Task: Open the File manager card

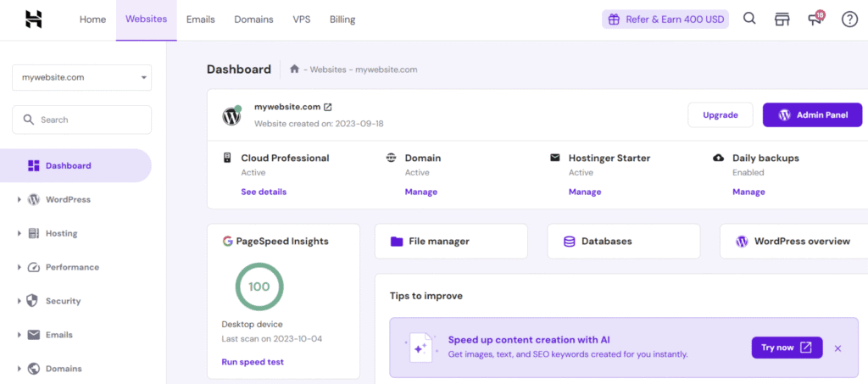Action: [450, 242]
